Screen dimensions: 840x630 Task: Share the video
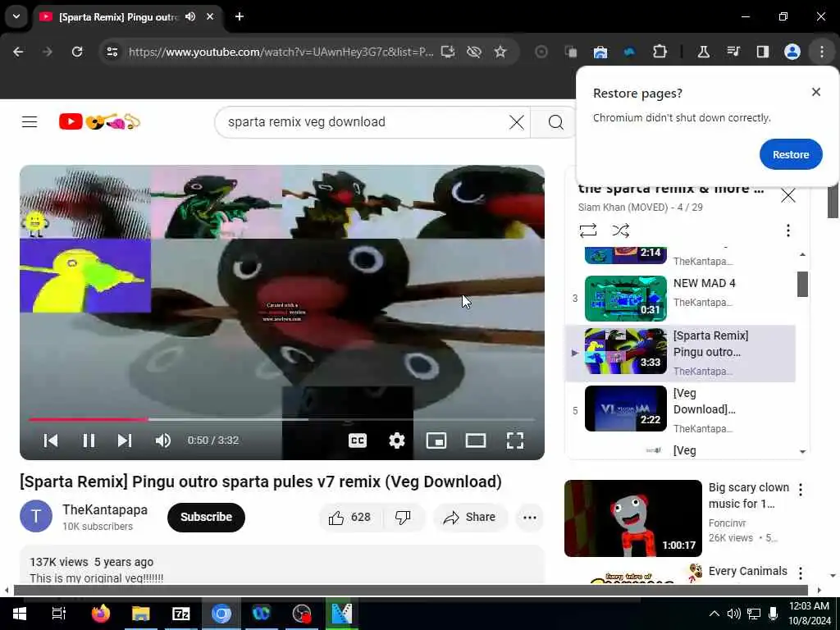[x=470, y=517]
